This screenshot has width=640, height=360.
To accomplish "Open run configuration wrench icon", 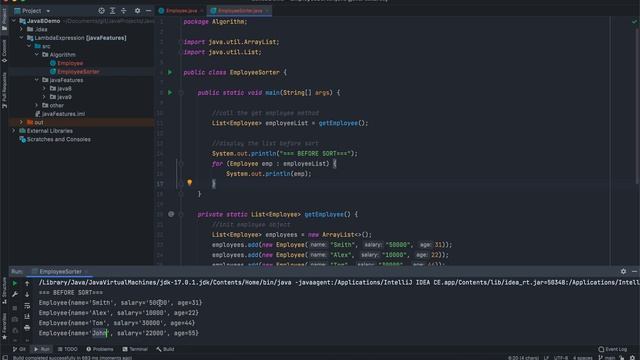I will (x=15, y=294).
